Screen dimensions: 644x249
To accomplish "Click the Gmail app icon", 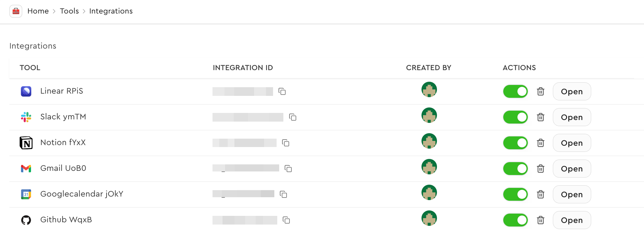I will tap(26, 168).
